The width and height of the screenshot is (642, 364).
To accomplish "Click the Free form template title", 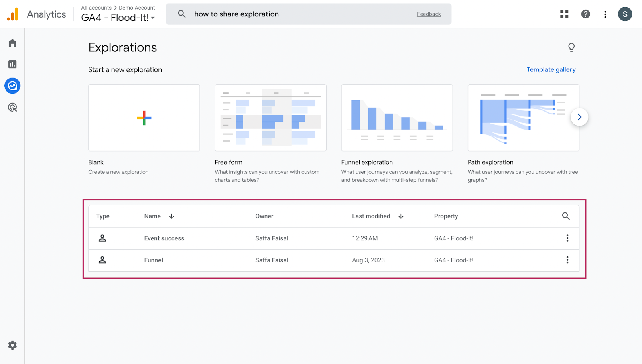I will pyautogui.click(x=228, y=162).
